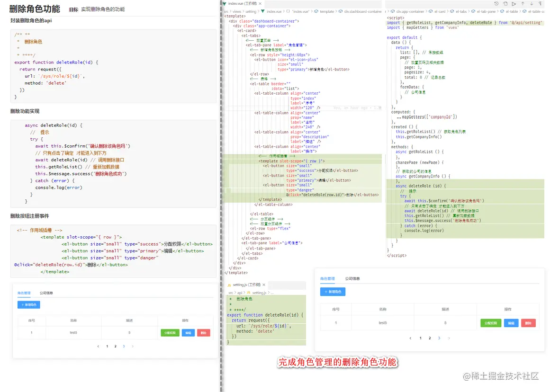Open 'el-tab-pane' breadcrumb segment
Viewport: 550px width, 392px height.
click(486, 11)
